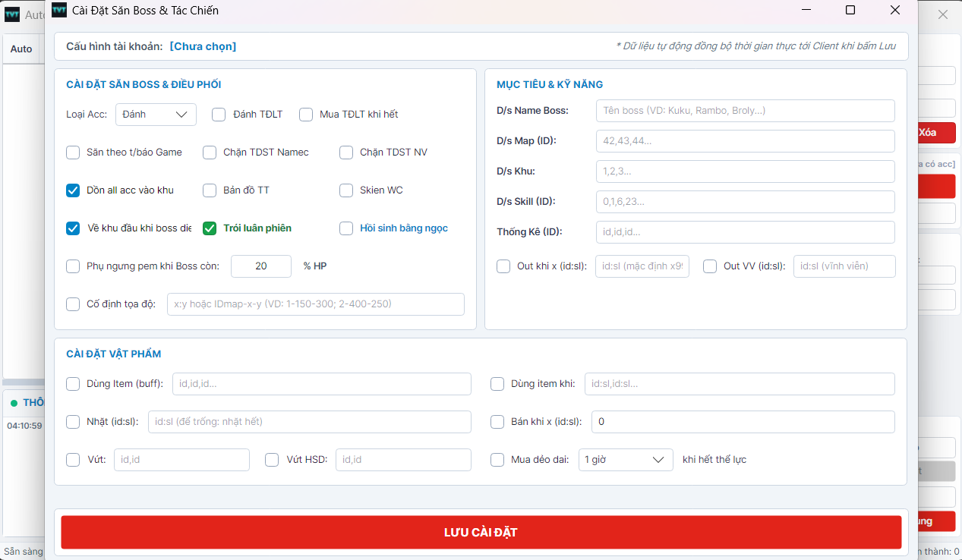Image resolution: width=962 pixels, height=560 pixels.
Task: Enable the Đánh TĐLT checkbox
Action: point(219,115)
